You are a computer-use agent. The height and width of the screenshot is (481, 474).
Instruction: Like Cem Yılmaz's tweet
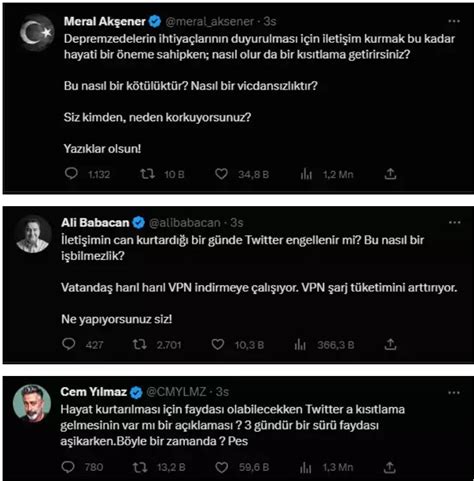221,467
